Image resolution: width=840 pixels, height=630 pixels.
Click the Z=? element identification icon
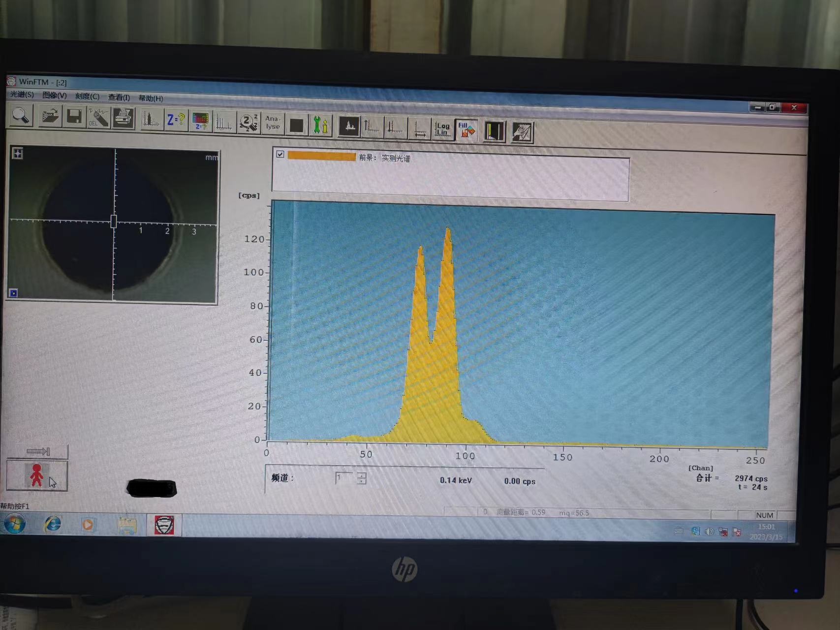[176, 120]
